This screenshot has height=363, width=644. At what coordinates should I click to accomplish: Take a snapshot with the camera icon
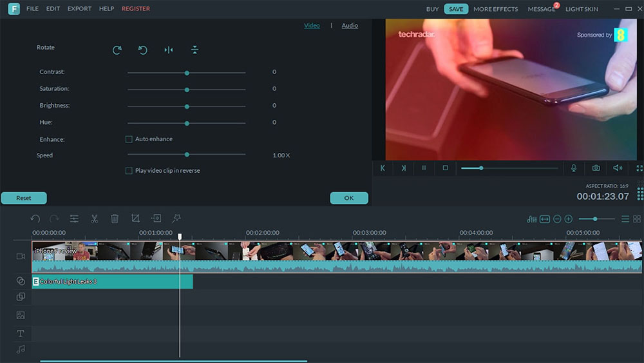click(x=596, y=168)
